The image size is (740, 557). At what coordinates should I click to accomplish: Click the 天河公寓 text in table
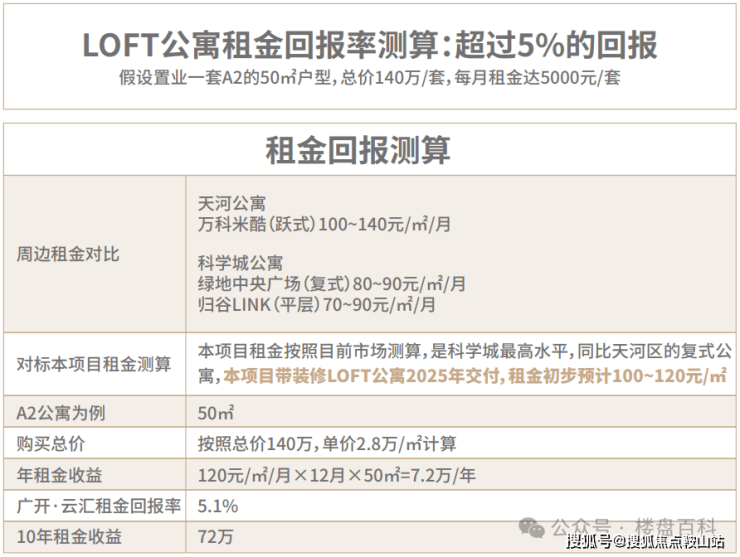click(232, 204)
